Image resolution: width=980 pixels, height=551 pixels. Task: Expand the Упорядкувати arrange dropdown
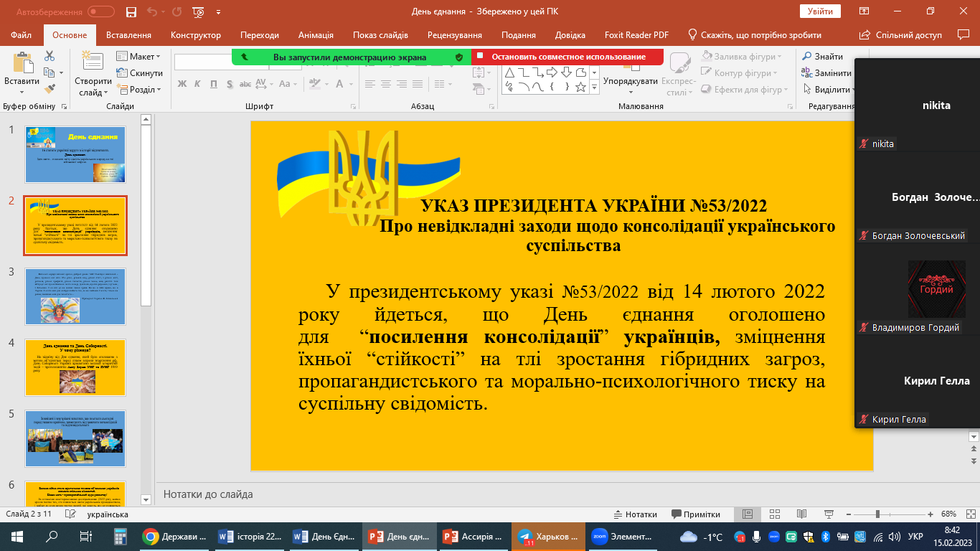(630, 81)
